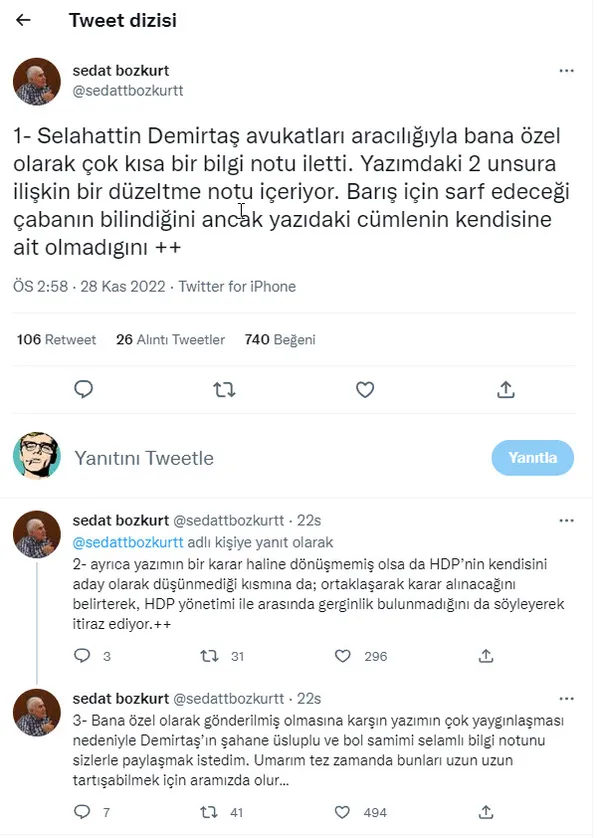
Task: Click the back arrow to leave the thread
Action: point(22,20)
